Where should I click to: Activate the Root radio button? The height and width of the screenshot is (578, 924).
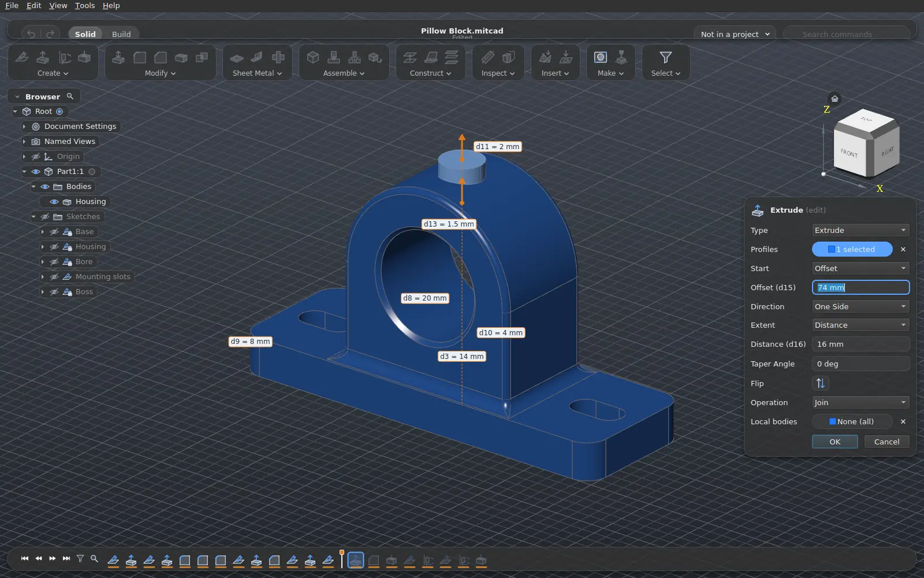click(59, 112)
